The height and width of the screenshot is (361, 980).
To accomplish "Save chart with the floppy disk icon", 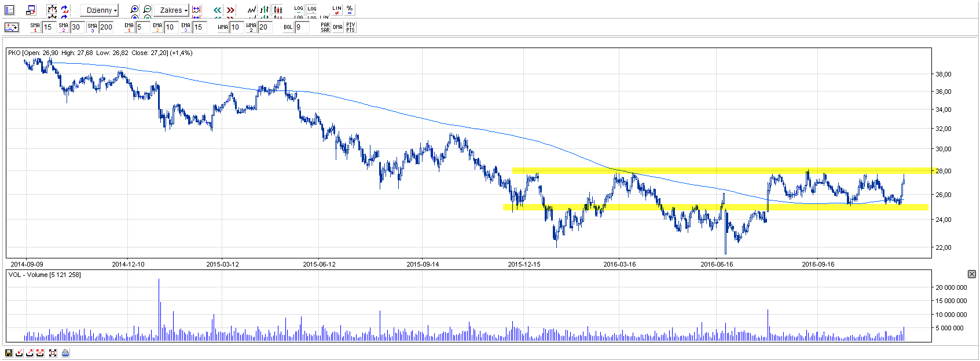I will pos(9,353).
